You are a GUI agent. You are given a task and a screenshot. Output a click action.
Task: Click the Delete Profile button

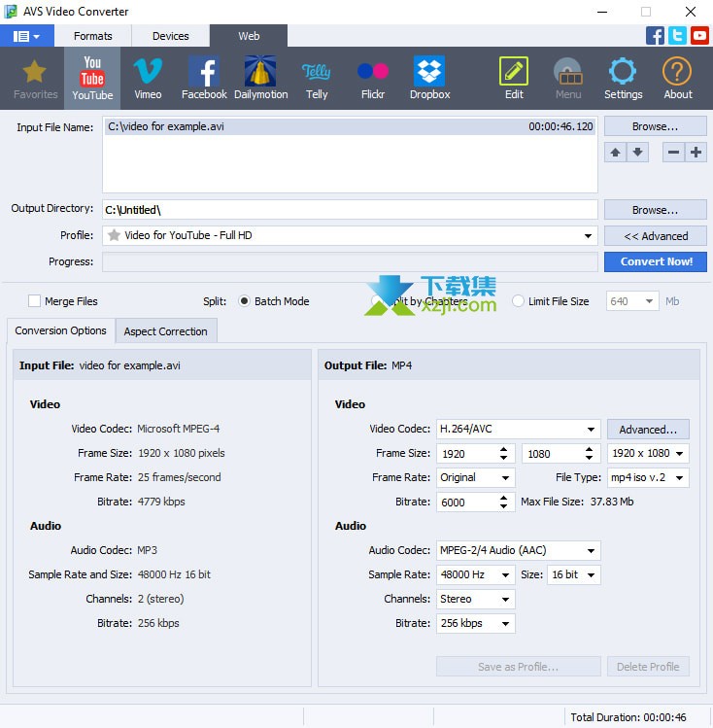point(648,667)
